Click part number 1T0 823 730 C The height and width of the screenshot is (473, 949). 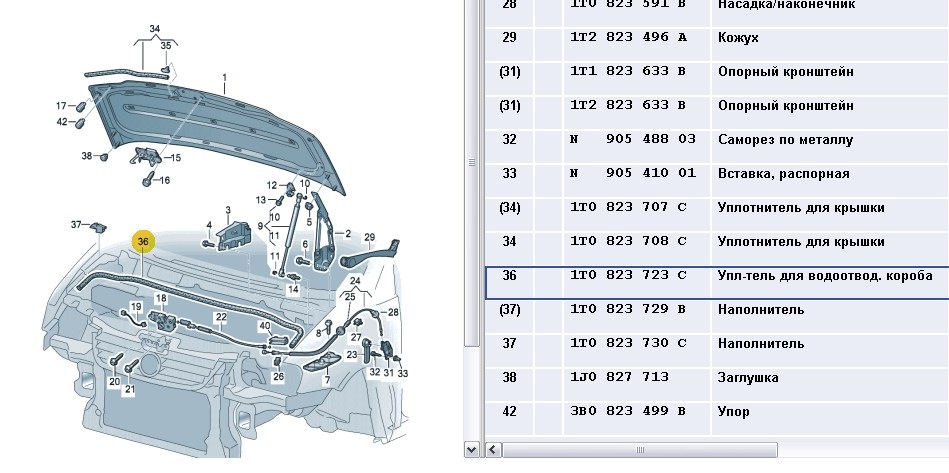[628, 343]
